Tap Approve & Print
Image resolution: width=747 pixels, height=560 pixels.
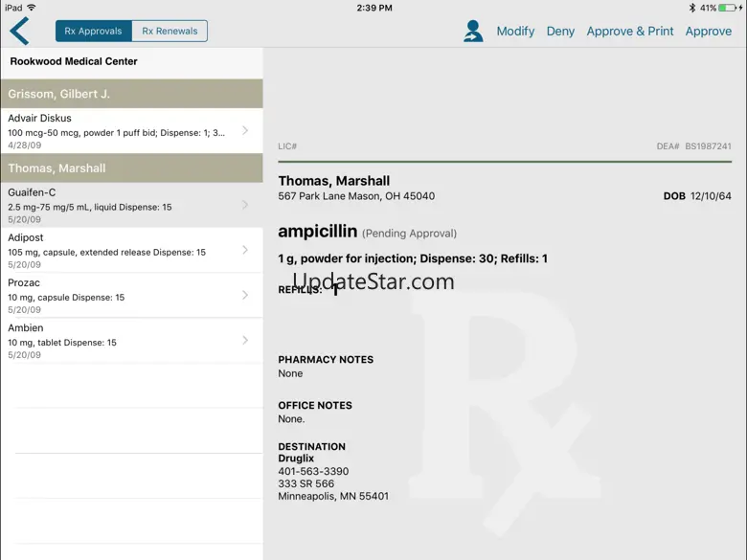point(630,32)
